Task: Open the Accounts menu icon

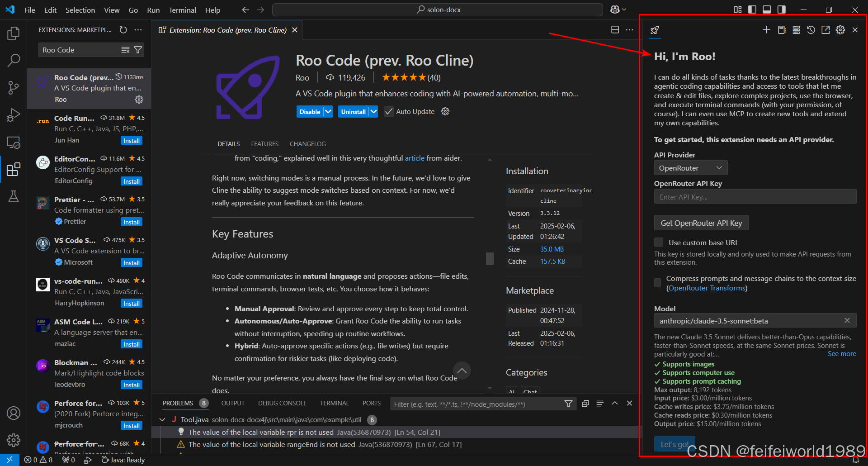Action: click(14, 413)
